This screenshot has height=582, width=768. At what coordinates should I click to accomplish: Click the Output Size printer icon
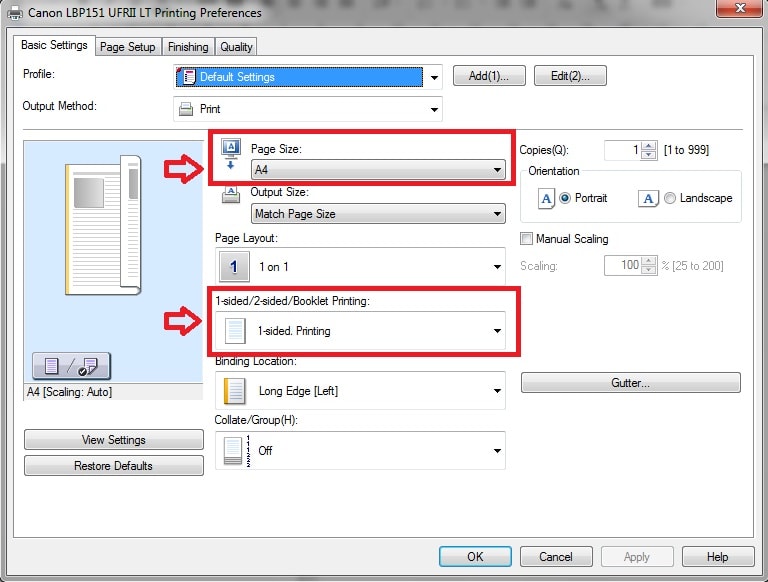tap(231, 195)
